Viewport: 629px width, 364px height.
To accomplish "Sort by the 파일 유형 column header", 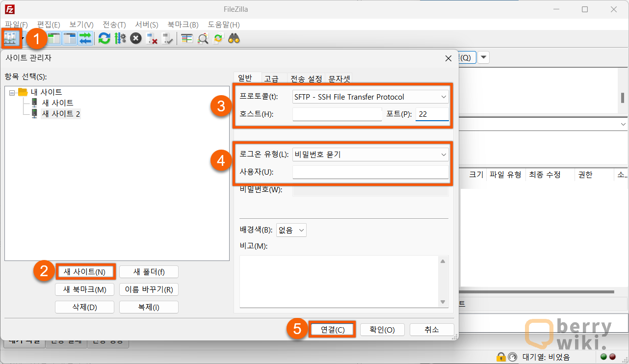I will tap(505, 175).
